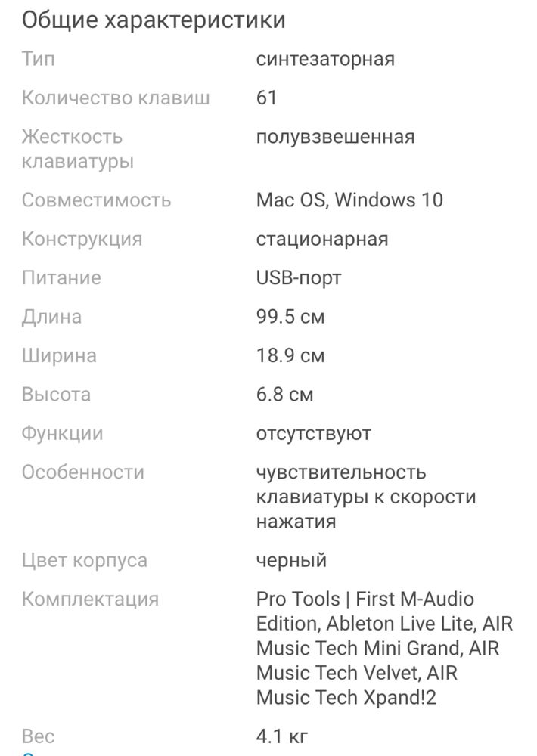This screenshot has width=537, height=756.
Task: Click the 'Mac OS, Windows 10' compatibility value
Action: point(349,200)
